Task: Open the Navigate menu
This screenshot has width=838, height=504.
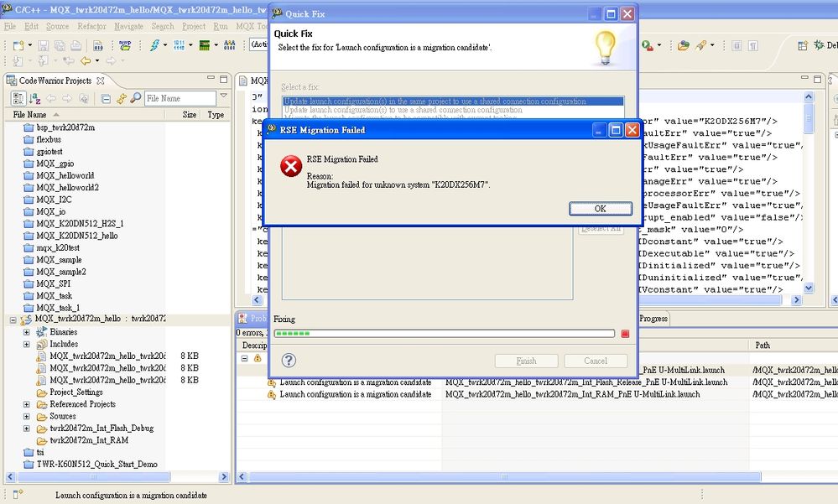Action: (128, 26)
